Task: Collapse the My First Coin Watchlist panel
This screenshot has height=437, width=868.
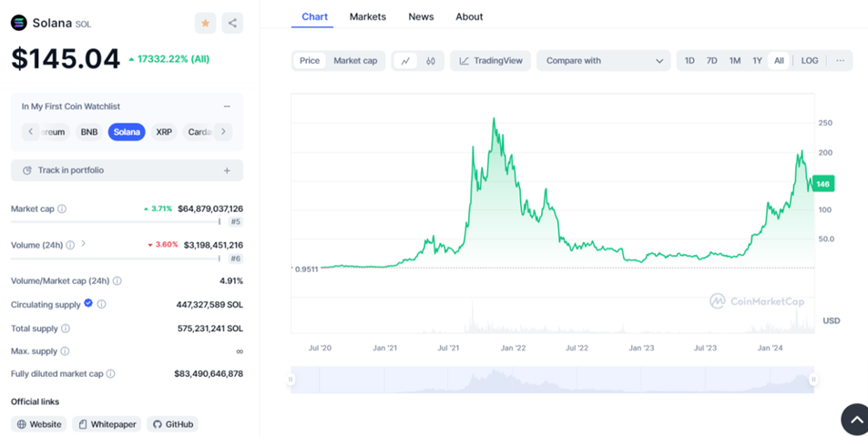Action: pos(227,107)
